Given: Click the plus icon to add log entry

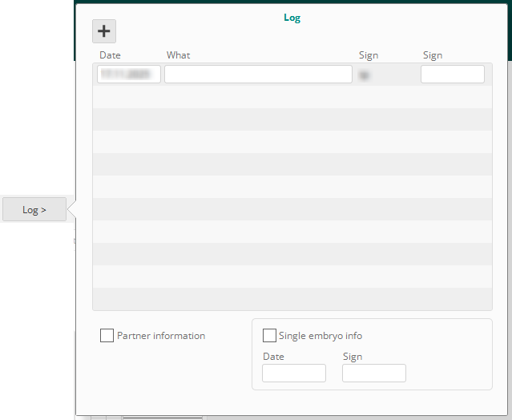Looking at the screenshot, I should click(104, 31).
